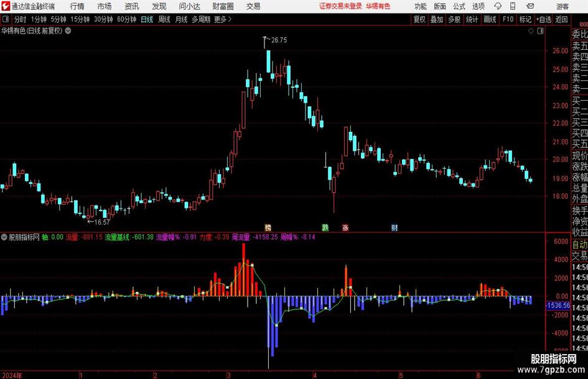Open the 问小达 menu
This screenshot has width=588, height=379.
(x=189, y=6)
